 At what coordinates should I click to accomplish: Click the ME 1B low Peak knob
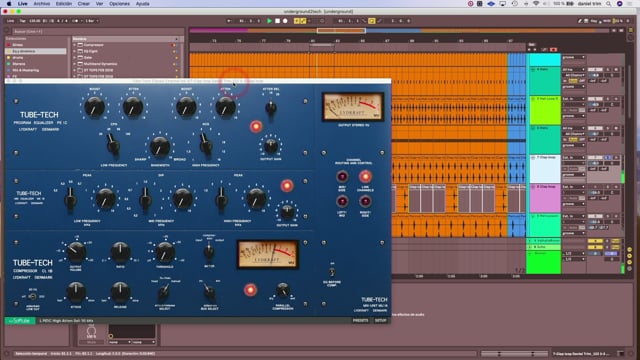[x=105, y=199]
